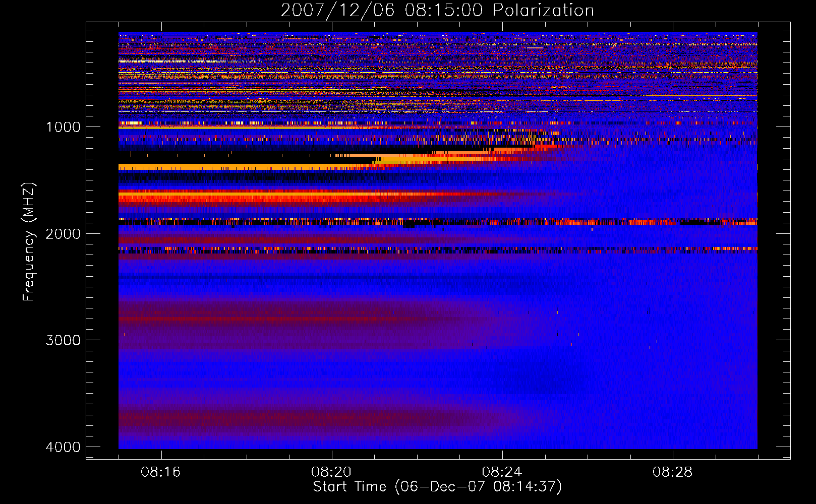Click the plot title '2007/12/06 08:15:00 Polarization'
The image size is (816, 504).
pyautogui.click(x=437, y=10)
